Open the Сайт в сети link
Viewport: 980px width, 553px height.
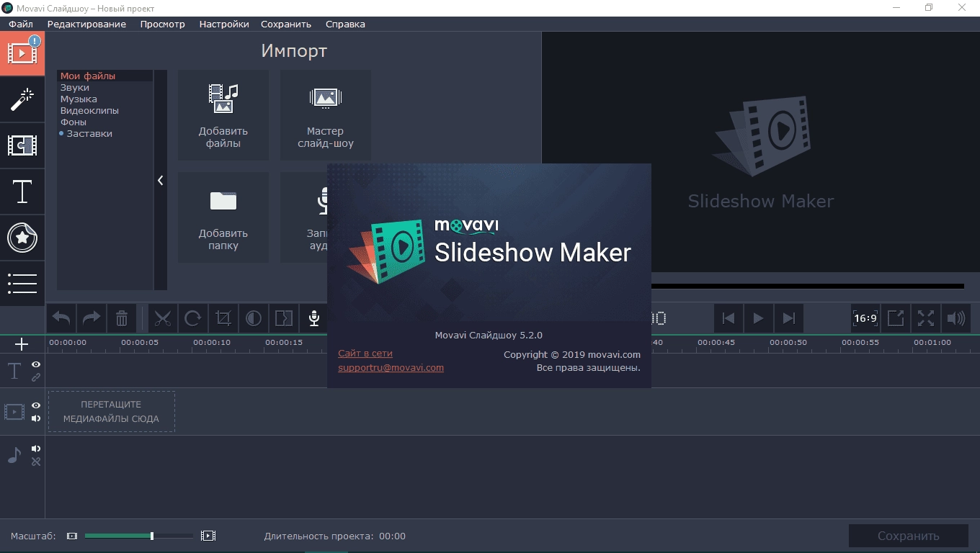(365, 354)
